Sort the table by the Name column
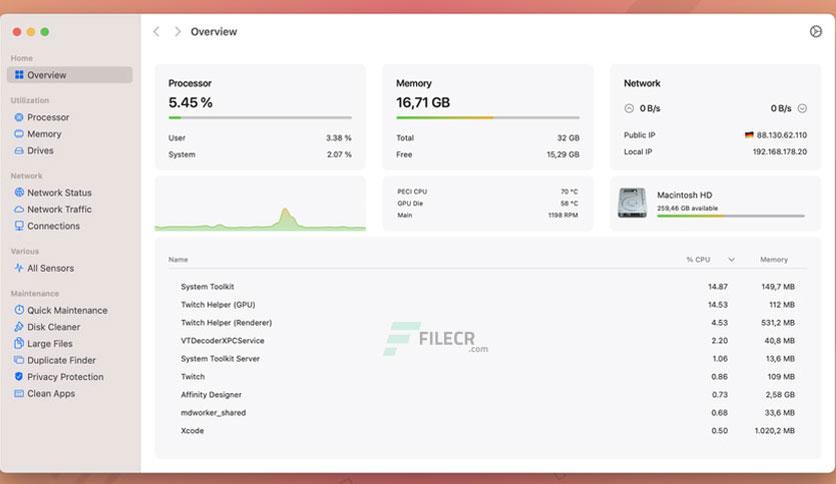 tap(178, 260)
